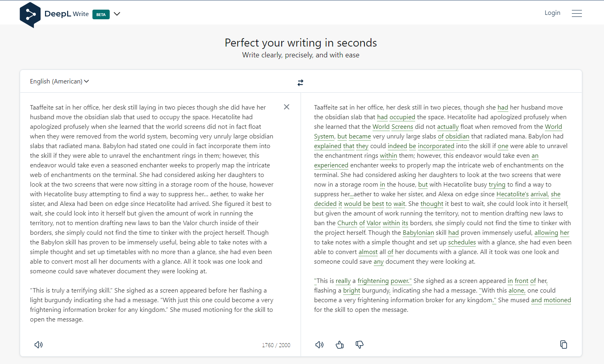Play source text audio with speaker icon
This screenshot has width=604, height=364.
[x=39, y=345]
